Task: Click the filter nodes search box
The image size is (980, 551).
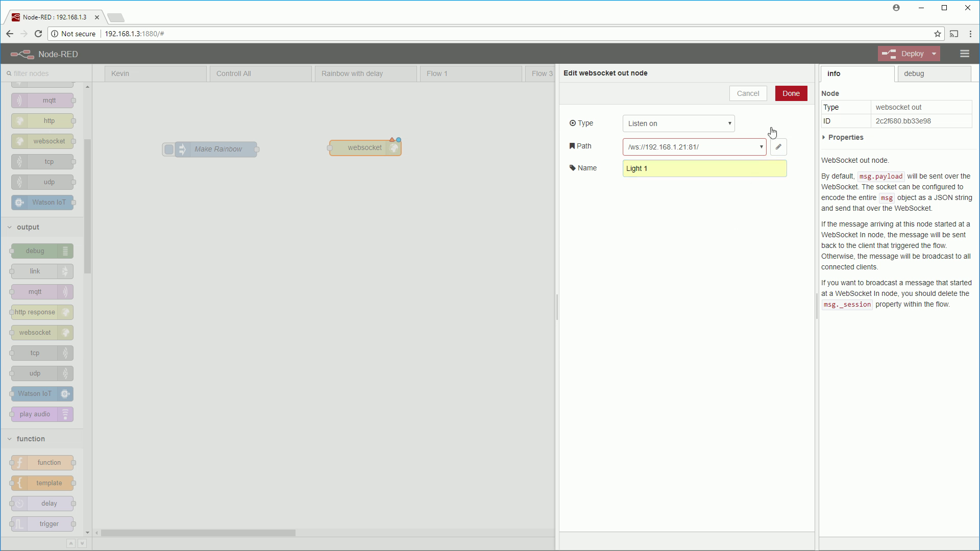Action: (x=46, y=73)
